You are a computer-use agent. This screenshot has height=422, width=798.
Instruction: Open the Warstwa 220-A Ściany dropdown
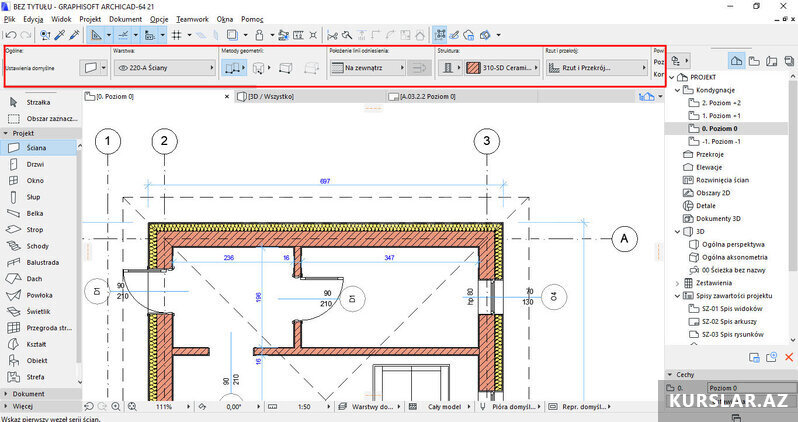pyautogui.click(x=165, y=68)
